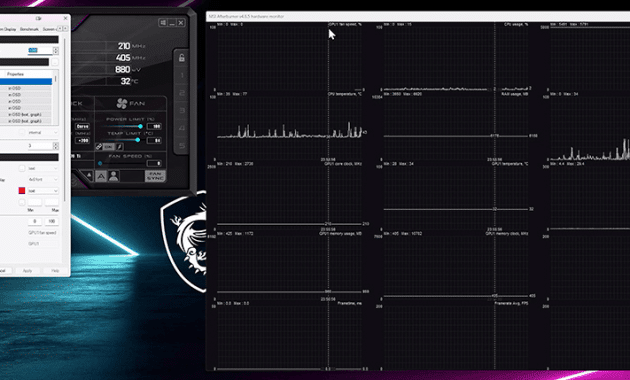Screen dimensions: 630x380
Task: Click the Help button
Action: [55, 271]
